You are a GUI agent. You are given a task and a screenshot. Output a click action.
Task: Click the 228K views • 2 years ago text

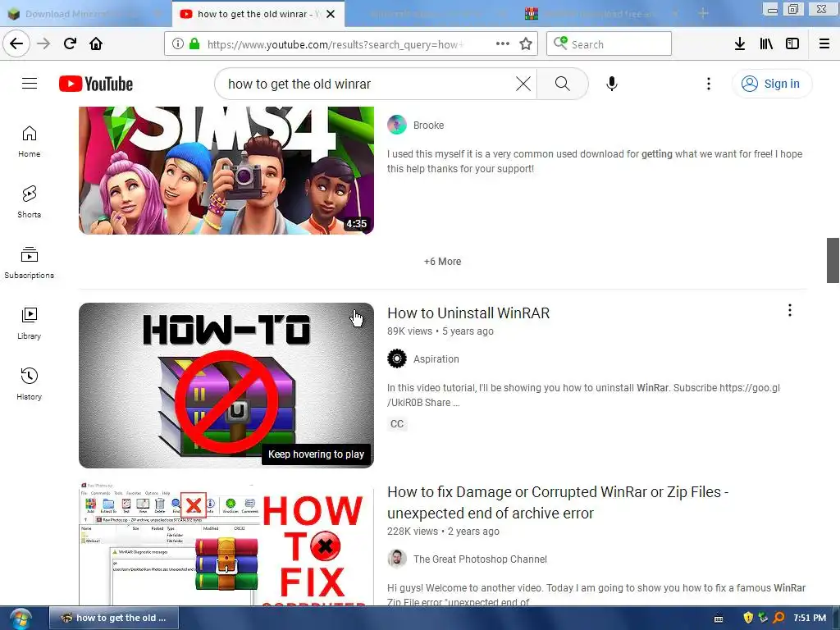click(443, 532)
